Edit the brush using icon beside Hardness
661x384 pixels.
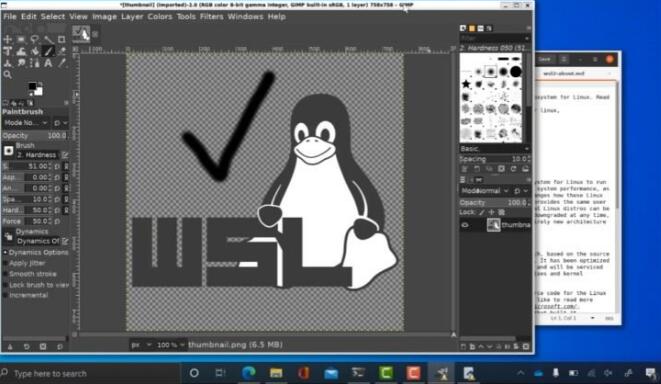tap(65, 155)
